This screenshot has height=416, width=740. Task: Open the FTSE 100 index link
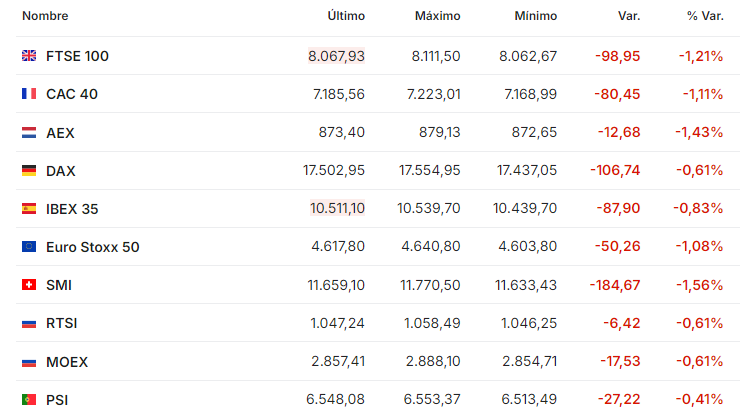77,56
